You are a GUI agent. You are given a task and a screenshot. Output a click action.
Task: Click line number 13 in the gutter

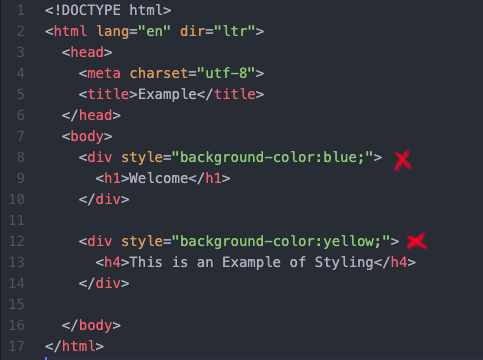click(17, 262)
